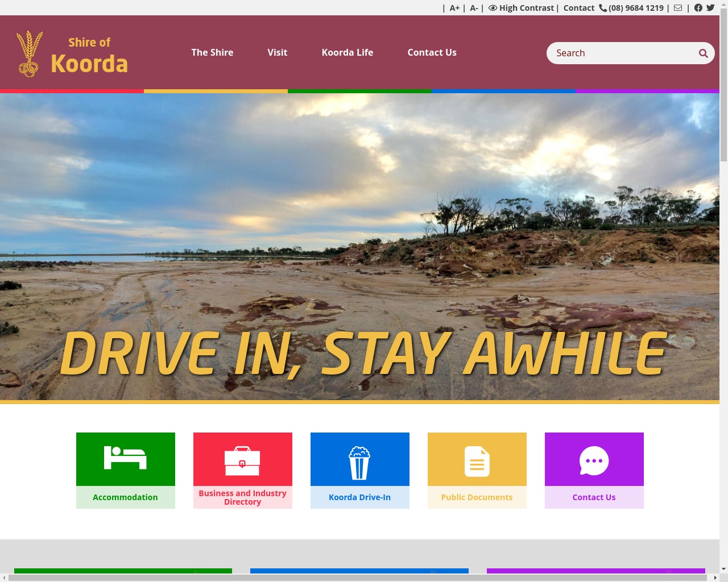Open the popcorn Koorda Drive-In icon
The width and height of the screenshot is (728, 582).
coord(359,460)
